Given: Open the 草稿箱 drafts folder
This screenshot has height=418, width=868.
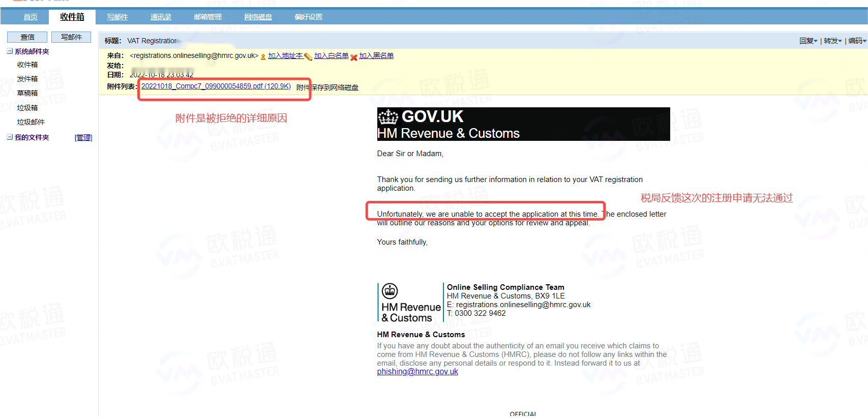Looking at the screenshot, I should [x=27, y=93].
